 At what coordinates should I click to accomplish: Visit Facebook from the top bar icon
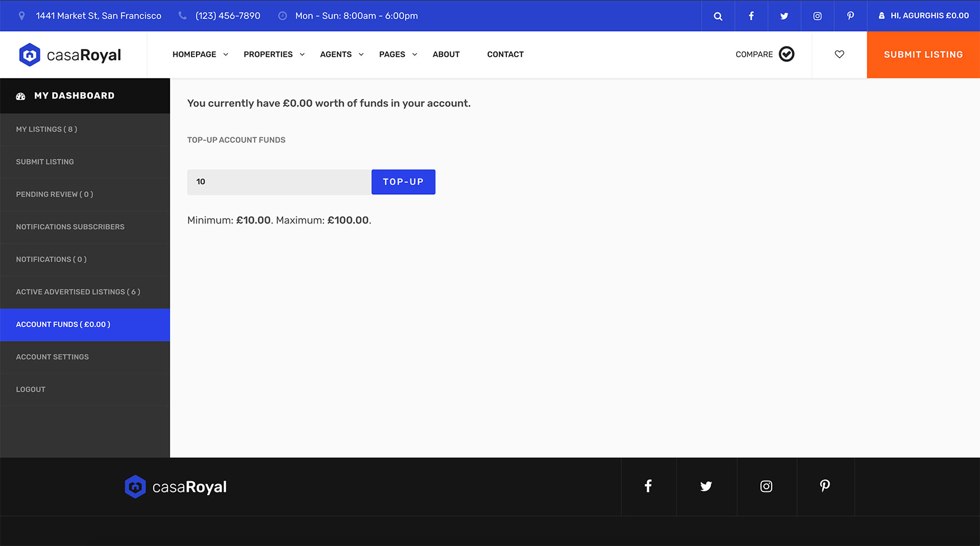pyautogui.click(x=751, y=16)
